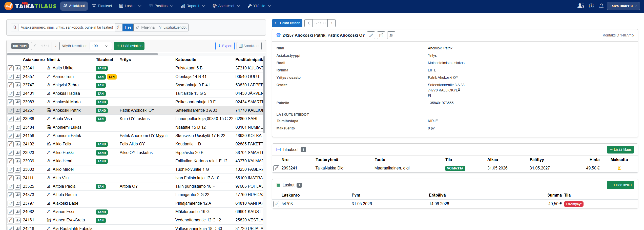This screenshot has height=230, width=644.
Task: Click edit pencil for Ahola Visa
Action: [x=10, y=119]
